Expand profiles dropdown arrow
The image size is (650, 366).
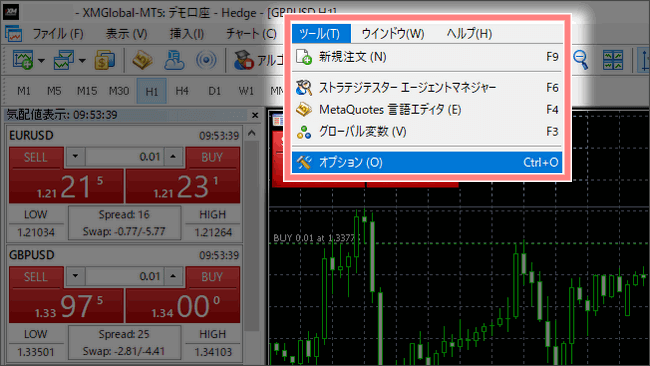point(82,61)
